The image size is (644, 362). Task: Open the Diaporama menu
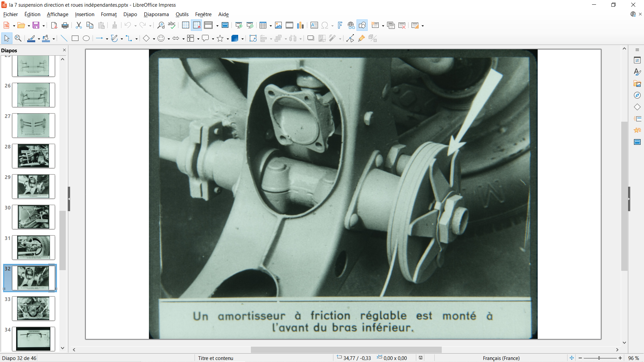pos(156,14)
